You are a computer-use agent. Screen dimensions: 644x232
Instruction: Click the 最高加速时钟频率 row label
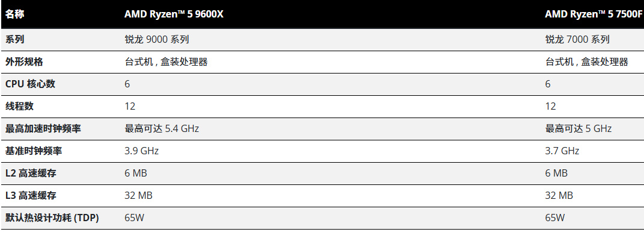[43, 128]
